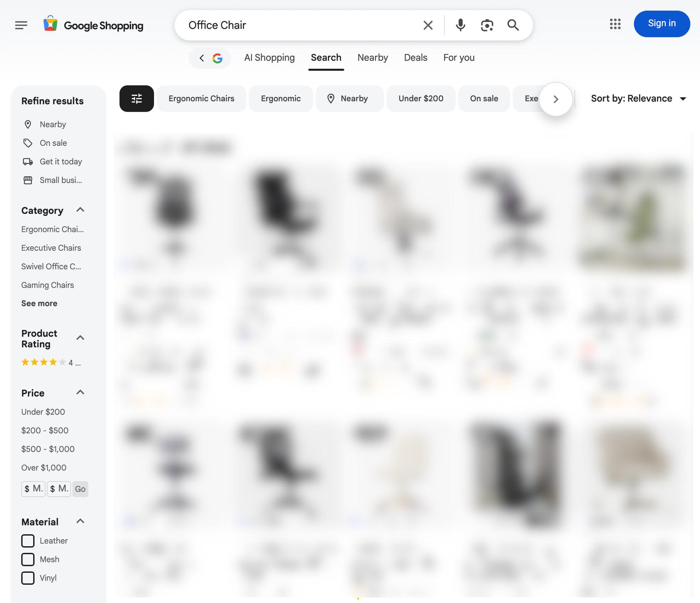Image resolution: width=700 pixels, height=603 pixels.
Task: Go back to Google search
Action: (210, 58)
